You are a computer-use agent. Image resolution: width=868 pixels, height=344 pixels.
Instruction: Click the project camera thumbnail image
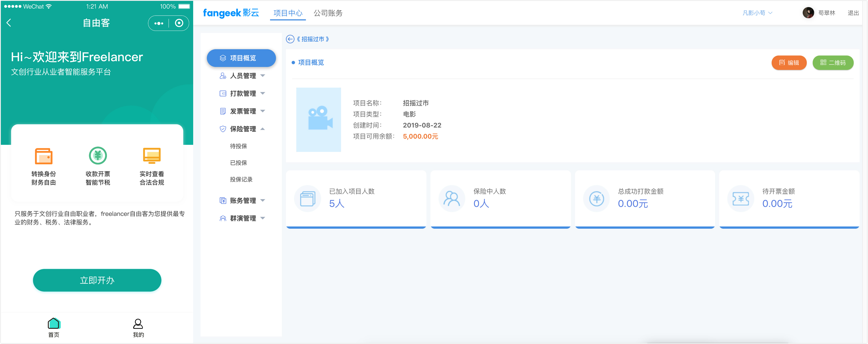point(318,120)
